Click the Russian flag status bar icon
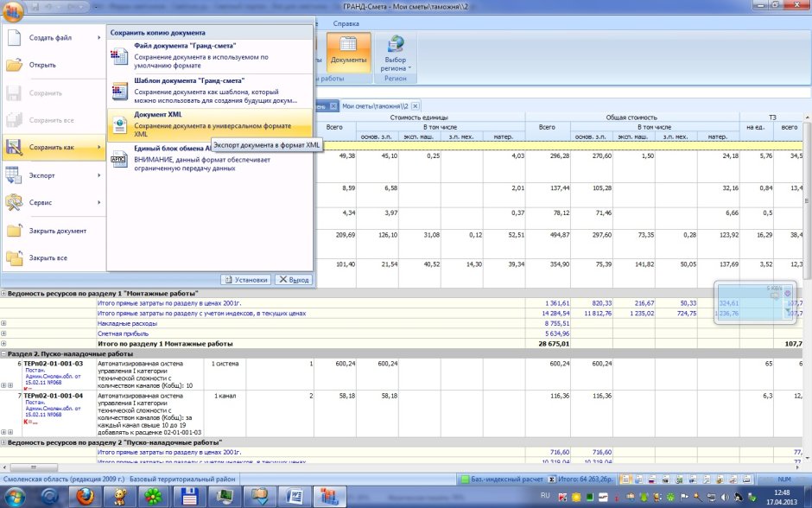812x508 pixels. (652, 479)
